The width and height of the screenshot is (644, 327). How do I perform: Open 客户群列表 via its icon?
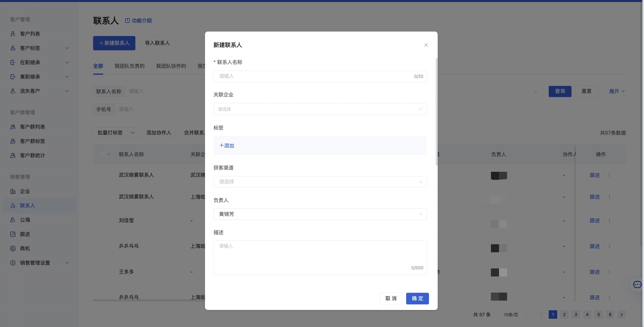click(13, 127)
